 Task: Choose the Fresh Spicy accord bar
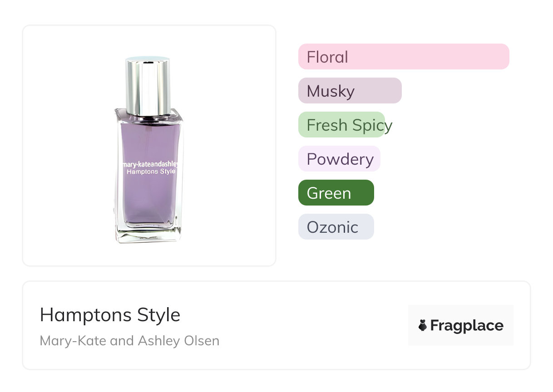(341, 125)
